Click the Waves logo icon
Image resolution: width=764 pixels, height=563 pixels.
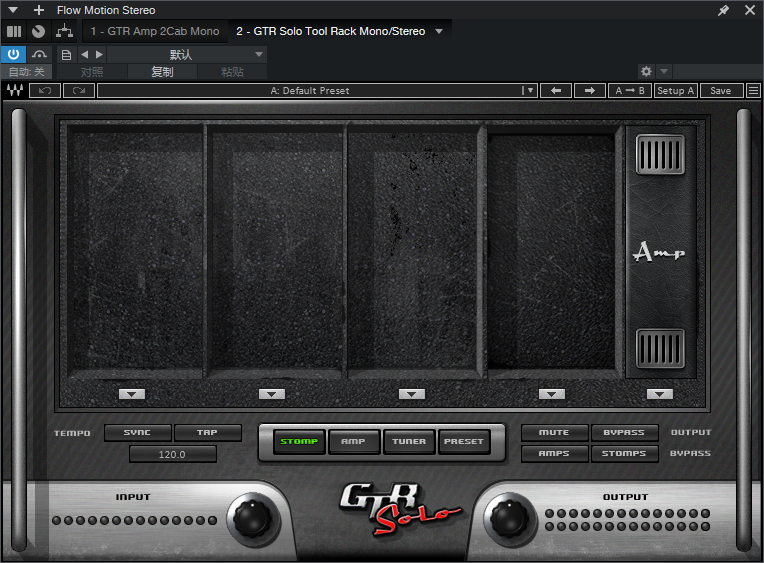click(15, 91)
